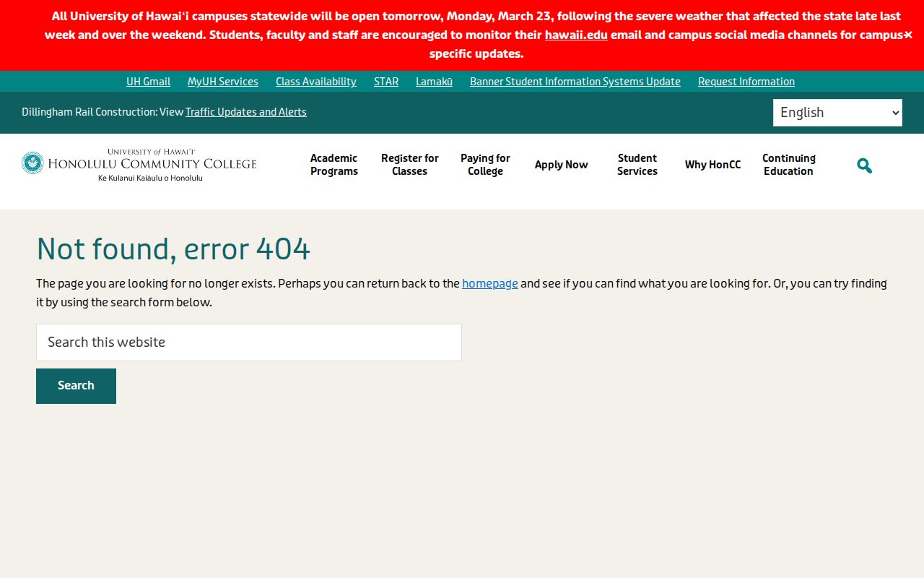Go to MyUH Services

coord(222,82)
